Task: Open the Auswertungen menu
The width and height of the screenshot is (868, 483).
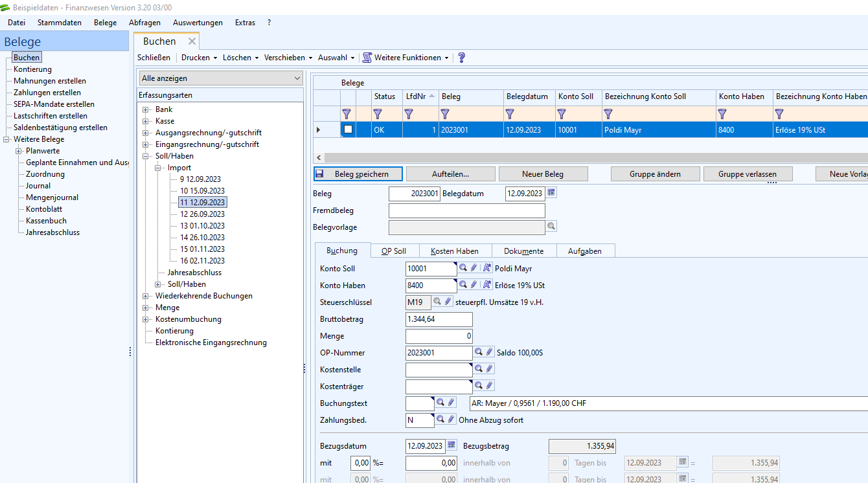Action: coord(198,23)
